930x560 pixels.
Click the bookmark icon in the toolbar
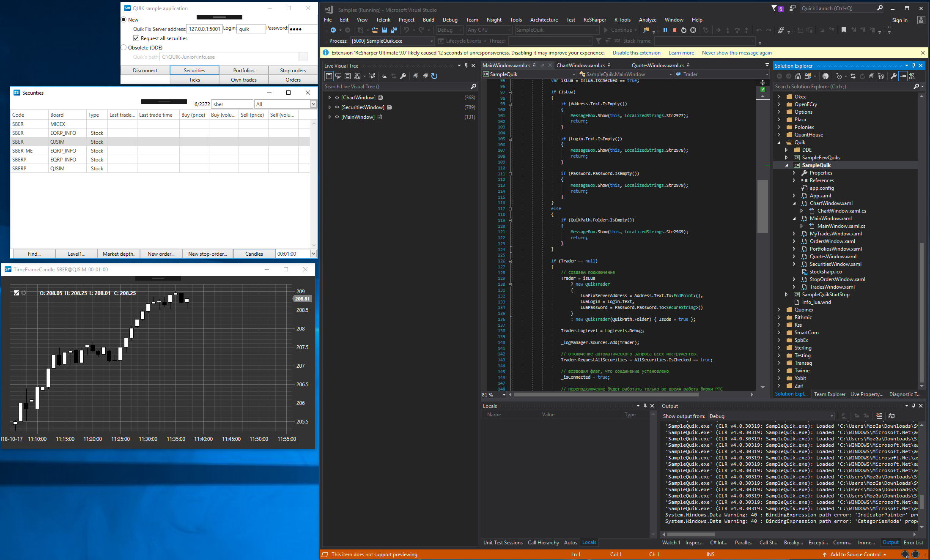844,30
